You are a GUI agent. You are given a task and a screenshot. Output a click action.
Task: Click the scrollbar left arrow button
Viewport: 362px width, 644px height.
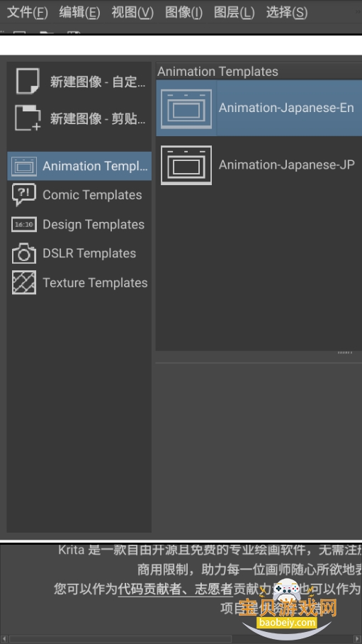[4, 639]
